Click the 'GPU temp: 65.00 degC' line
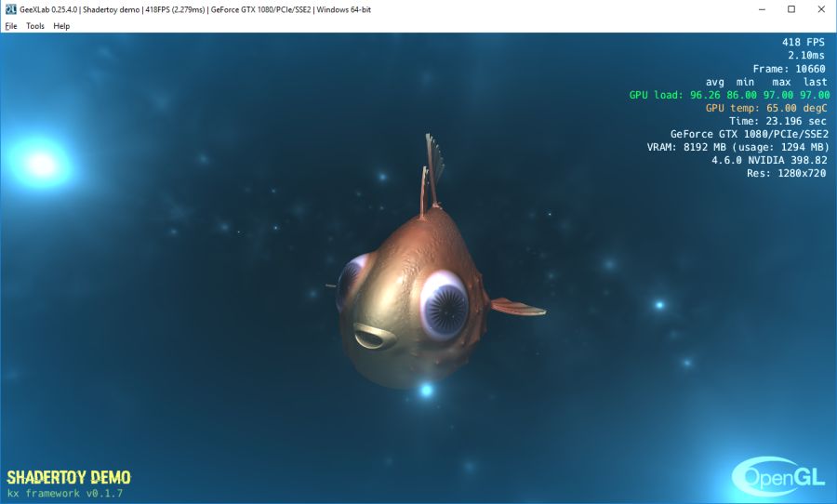837x504 pixels. 766,108
